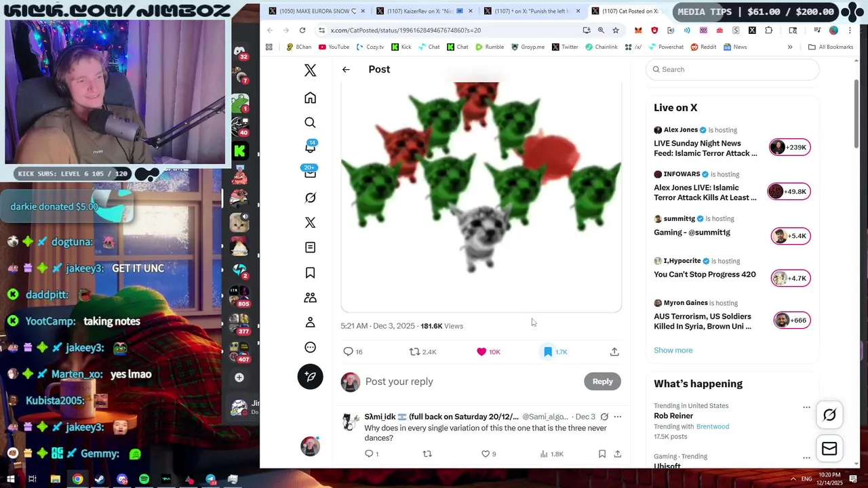868x488 pixels.
Task: Open more options on Sami reply
Action: click(617, 417)
